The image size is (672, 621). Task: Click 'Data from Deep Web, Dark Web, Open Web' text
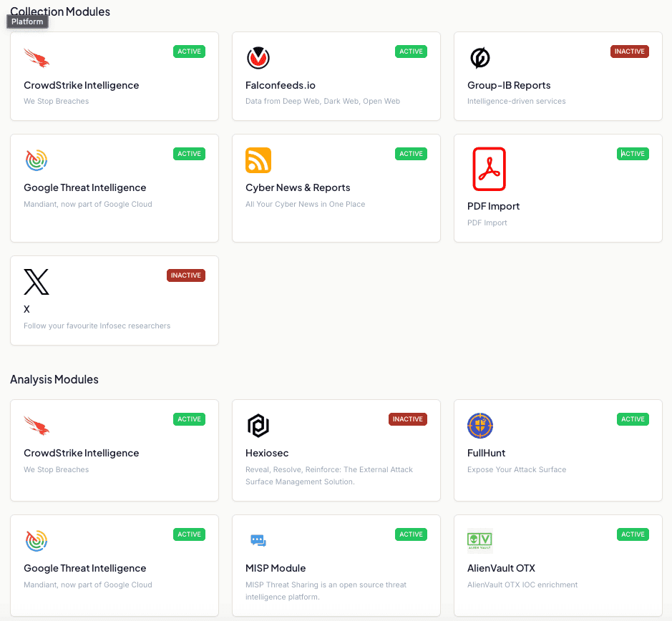pos(323,101)
